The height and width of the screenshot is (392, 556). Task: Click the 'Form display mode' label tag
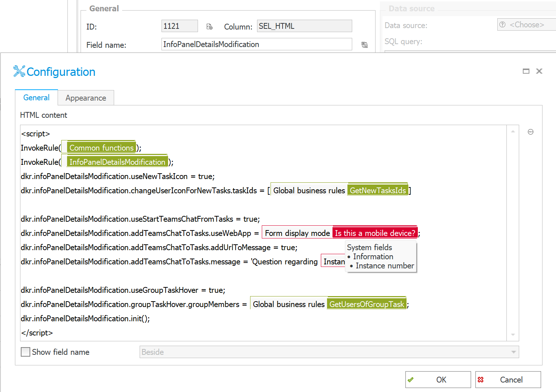click(x=297, y=233)
